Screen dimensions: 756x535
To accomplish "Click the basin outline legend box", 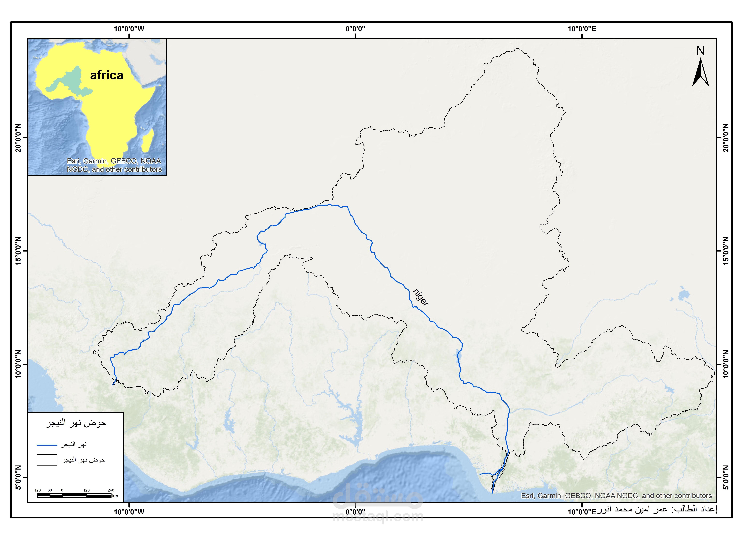I will (47, 460).
